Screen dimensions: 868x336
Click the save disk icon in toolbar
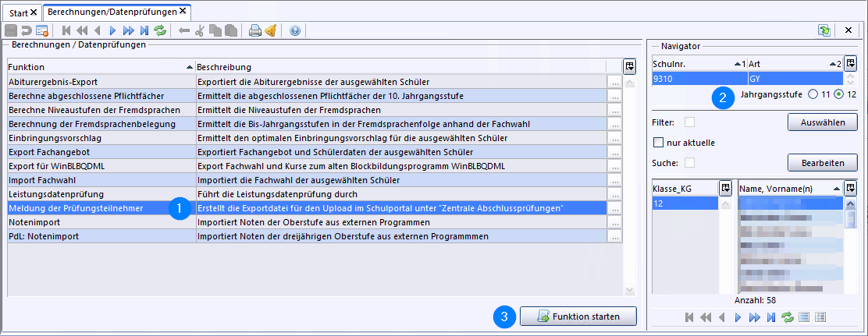[10, 30]
